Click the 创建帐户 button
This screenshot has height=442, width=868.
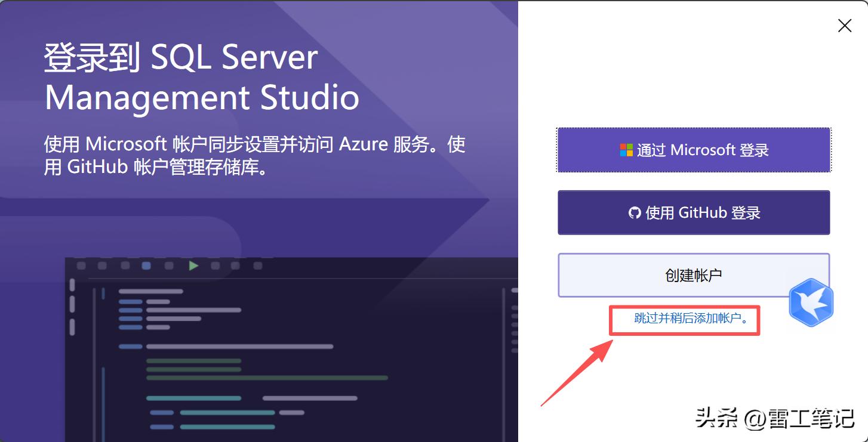click(x=694, y=275)
